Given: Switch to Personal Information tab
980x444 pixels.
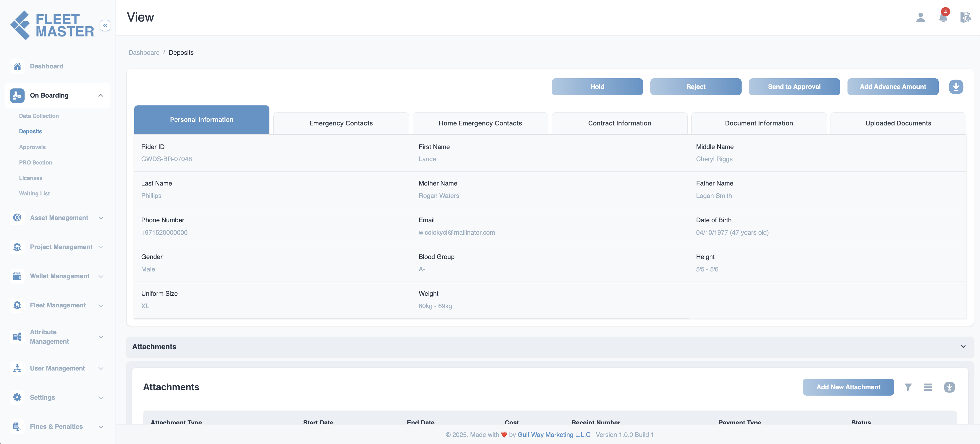Looking at the screenshot, I should pyautogui.click(x=202, y=120).
